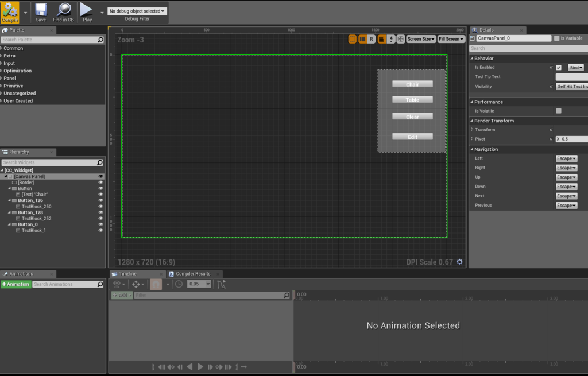
Task: Click the Chair button on the canvas
Action: coord(412,84)
